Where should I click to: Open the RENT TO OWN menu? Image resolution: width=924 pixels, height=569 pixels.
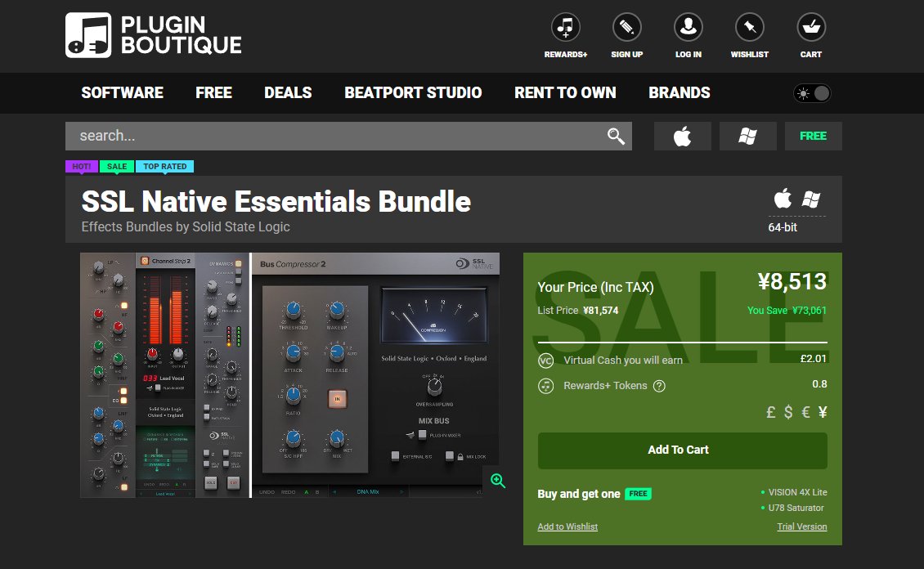[565, 92]
